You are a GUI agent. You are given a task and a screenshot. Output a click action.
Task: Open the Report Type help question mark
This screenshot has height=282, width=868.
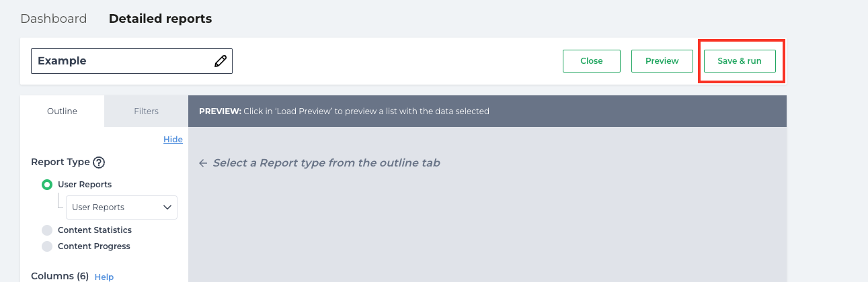tap(99, 162)
